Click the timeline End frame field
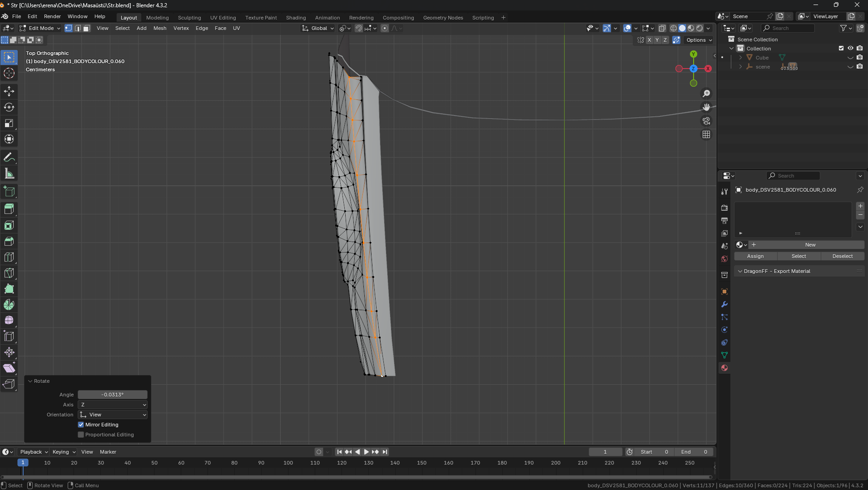The image size is (868, 490). [694, 452]
